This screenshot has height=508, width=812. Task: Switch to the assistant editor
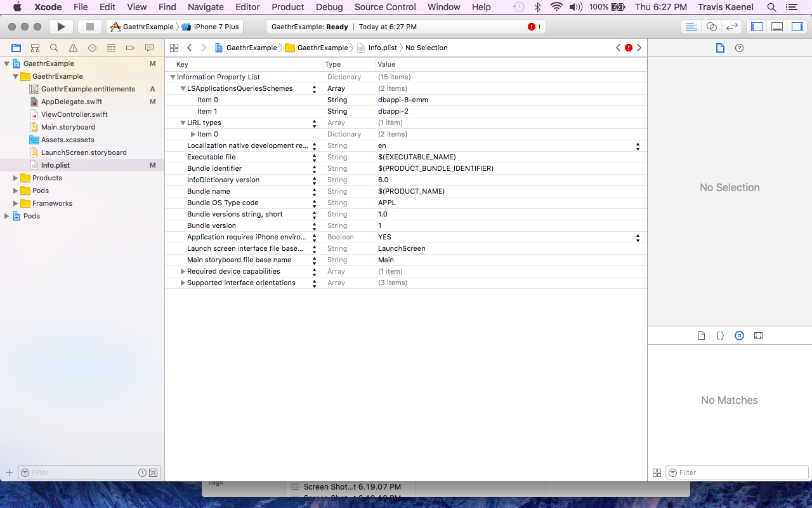tap(711, 27)
